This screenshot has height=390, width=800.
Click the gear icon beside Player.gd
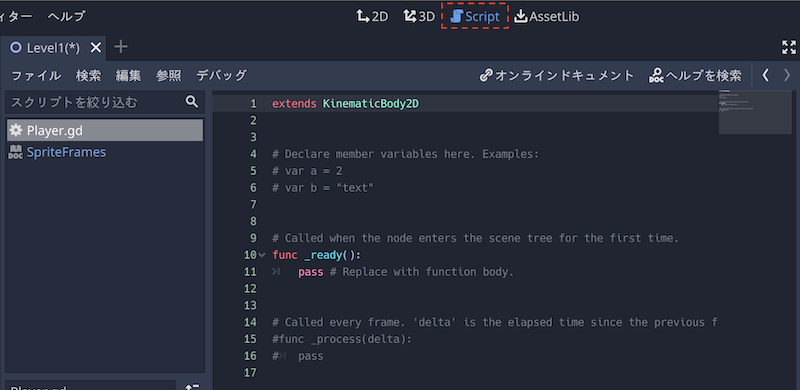pyautogui.click(x=16, y=130)
